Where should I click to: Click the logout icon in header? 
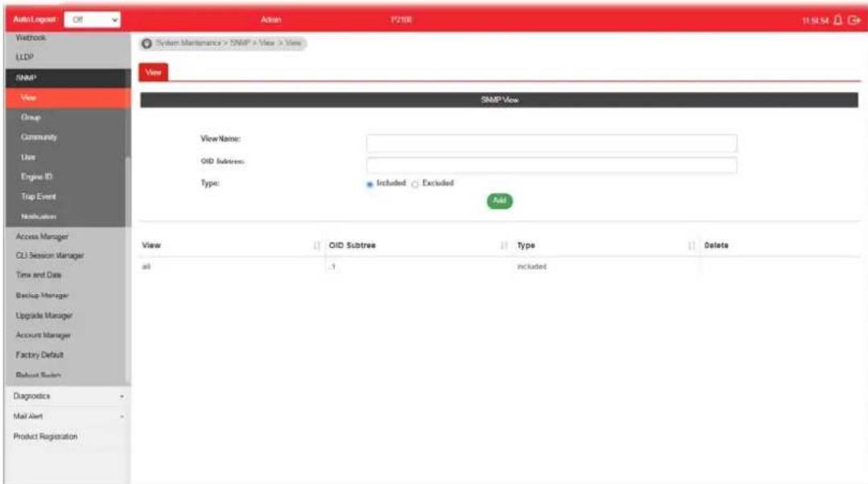pyautogui.click(x=854, y=20)
